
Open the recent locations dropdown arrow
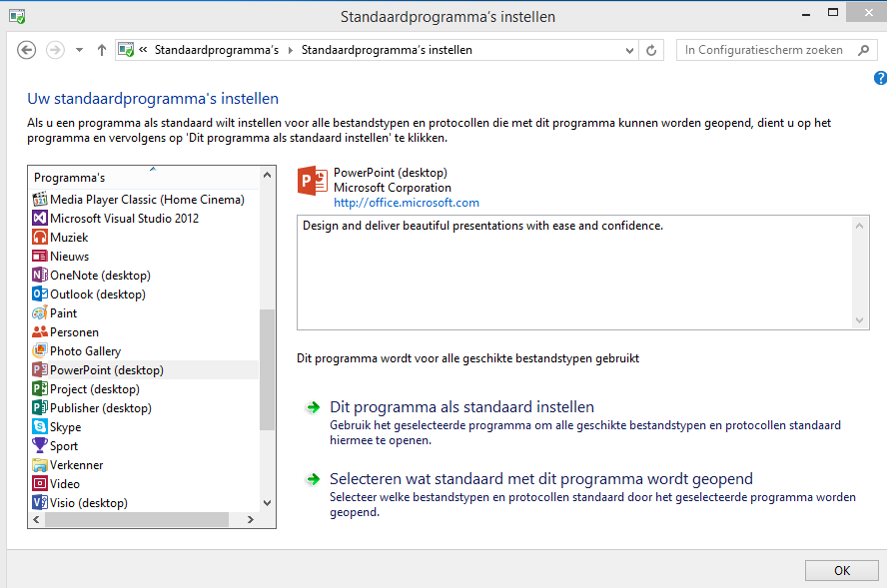coord(79,50)
